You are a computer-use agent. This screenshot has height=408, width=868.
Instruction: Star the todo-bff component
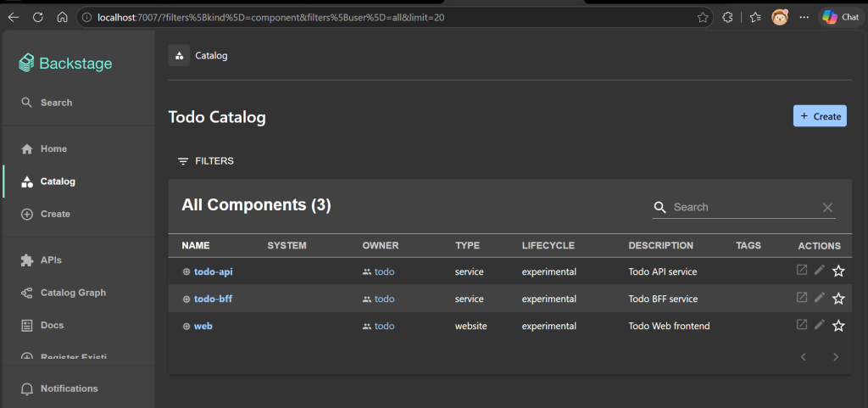point(838,299)
